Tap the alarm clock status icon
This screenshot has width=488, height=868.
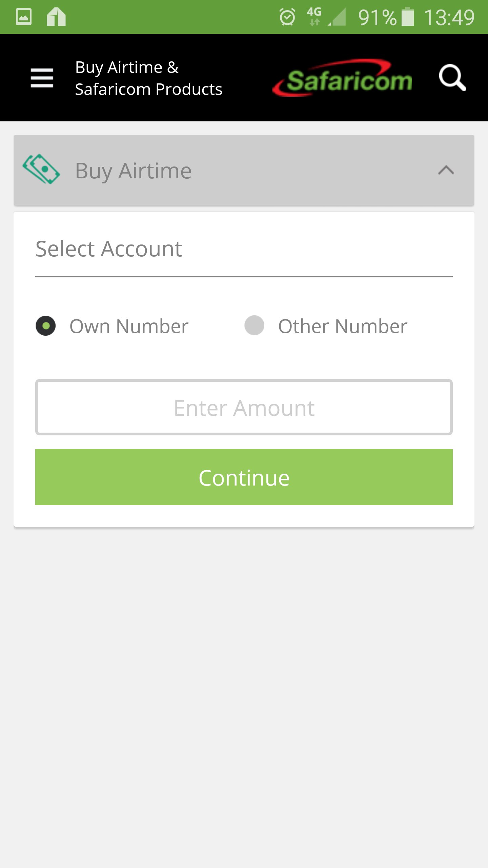tap(287, 17)
